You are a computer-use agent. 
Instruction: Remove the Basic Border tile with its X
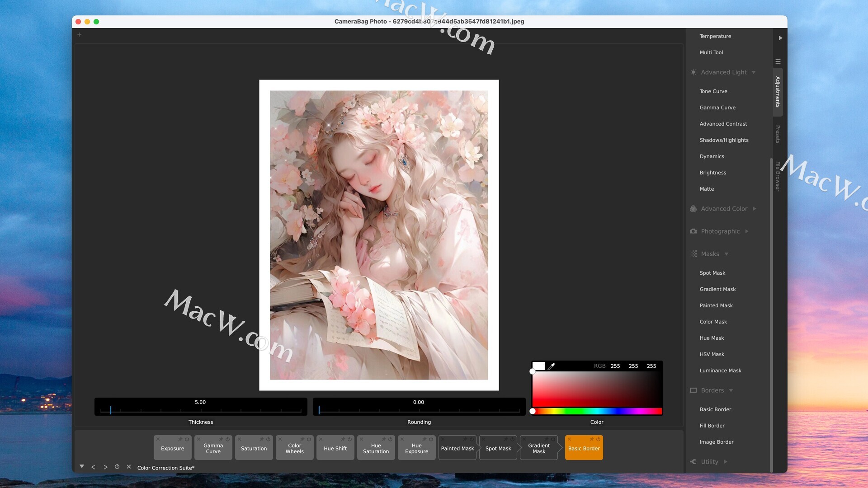pos(569,439)
